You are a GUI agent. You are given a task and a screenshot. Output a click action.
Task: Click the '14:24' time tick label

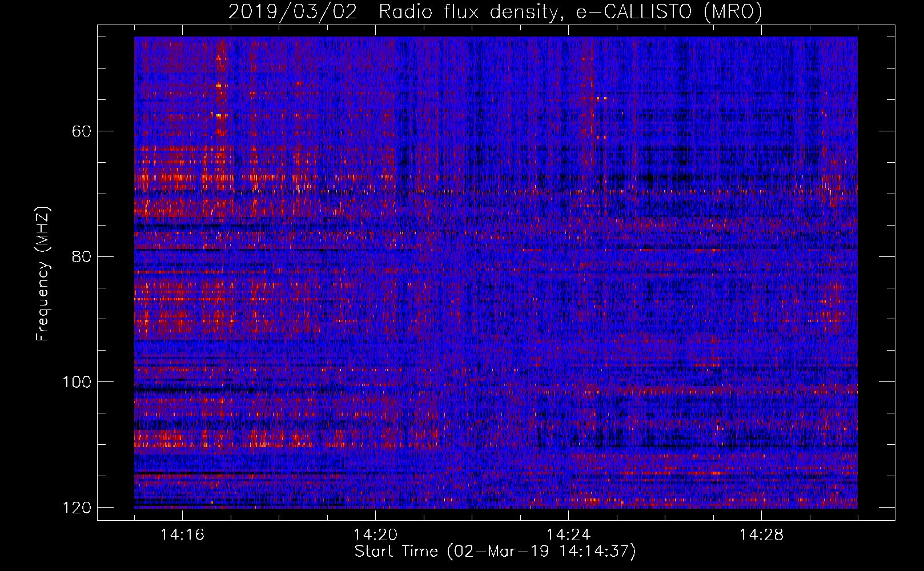pyautogui.click(x=568, y=535)
